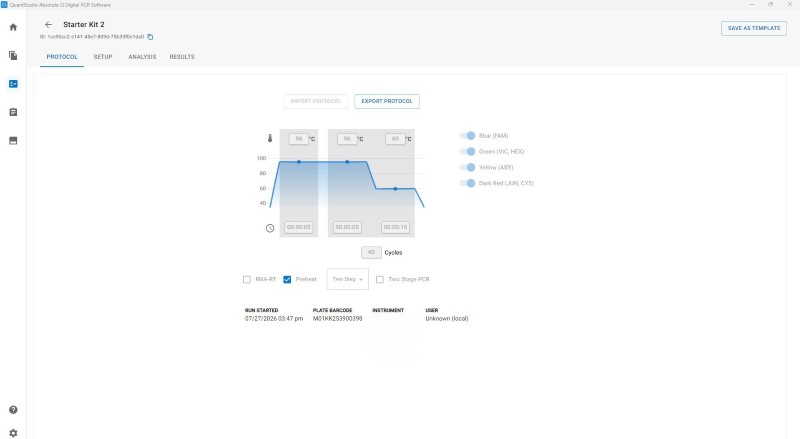
Task: Minimize the application window
Action: click(752, 5)
